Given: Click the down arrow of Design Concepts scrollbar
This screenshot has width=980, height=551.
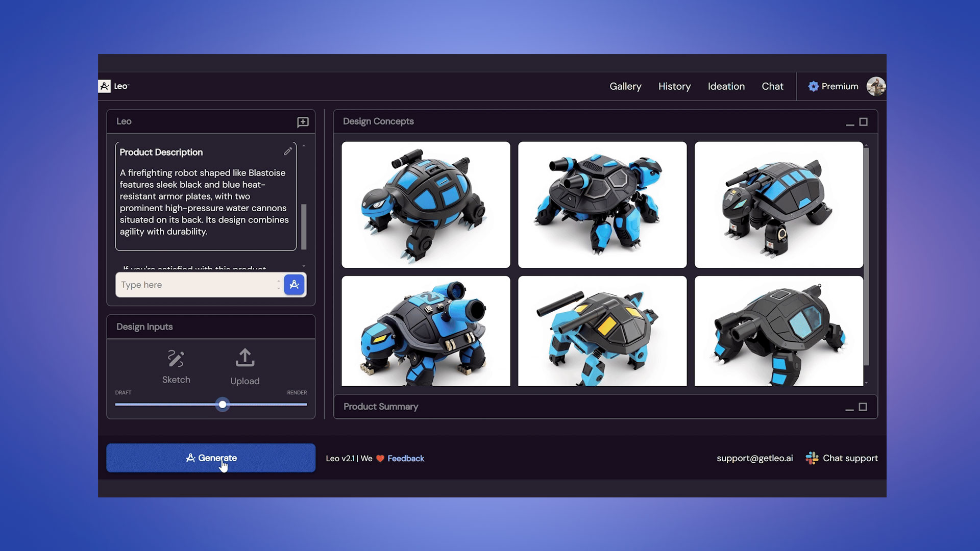Looking at the screenshot, I should click(x=866, y=383).
